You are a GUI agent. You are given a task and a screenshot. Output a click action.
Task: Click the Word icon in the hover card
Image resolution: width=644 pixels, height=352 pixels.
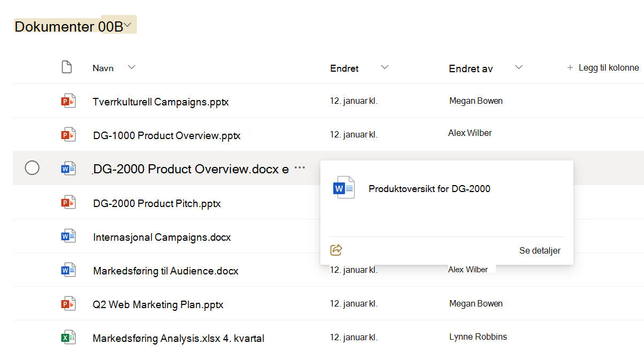click(344, 188)
